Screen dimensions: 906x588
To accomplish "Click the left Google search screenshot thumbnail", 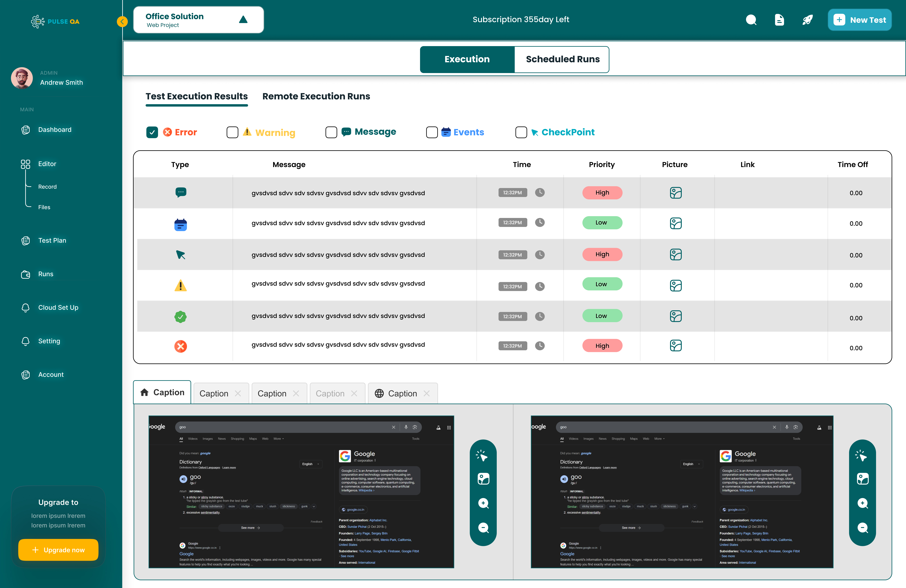I will (x=301, y=492).
